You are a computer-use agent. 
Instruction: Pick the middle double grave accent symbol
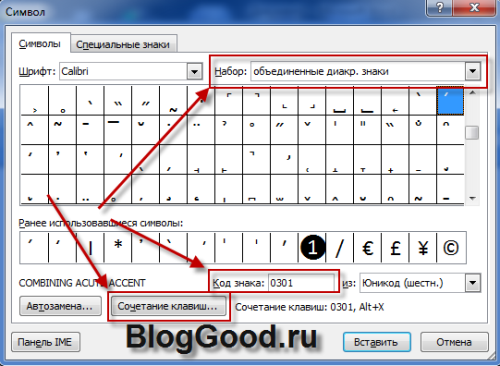point(118,101)
